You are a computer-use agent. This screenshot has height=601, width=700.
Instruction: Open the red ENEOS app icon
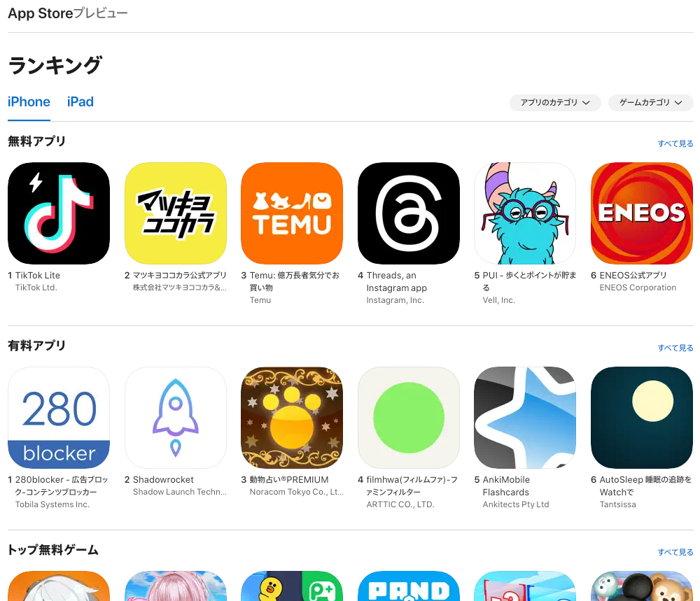[x=641, y=213]
